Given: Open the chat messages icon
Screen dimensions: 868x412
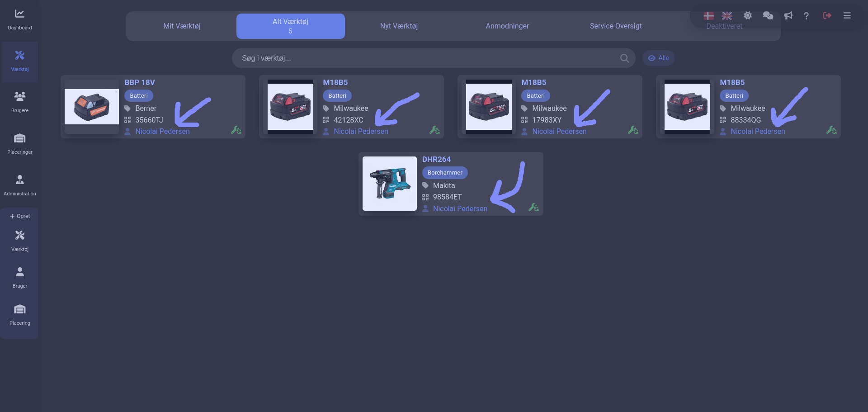Looking at the screenshot, I should coord(768,16).
